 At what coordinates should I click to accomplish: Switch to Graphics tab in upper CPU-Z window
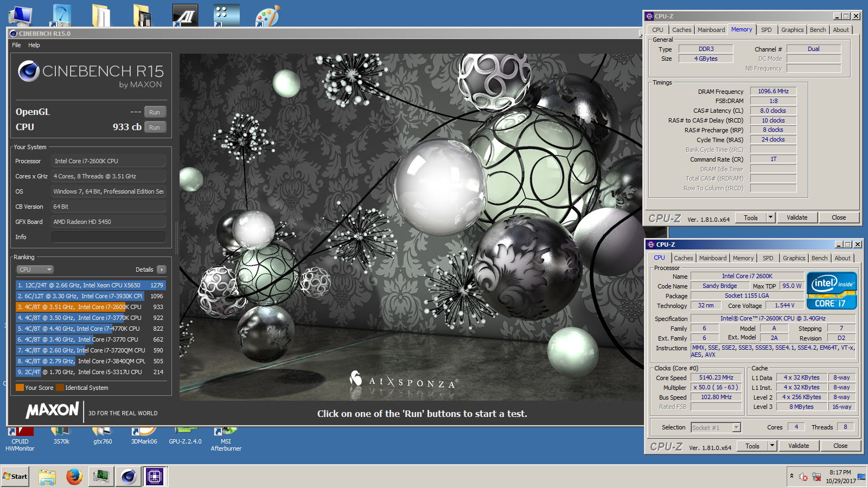(793, 30)
